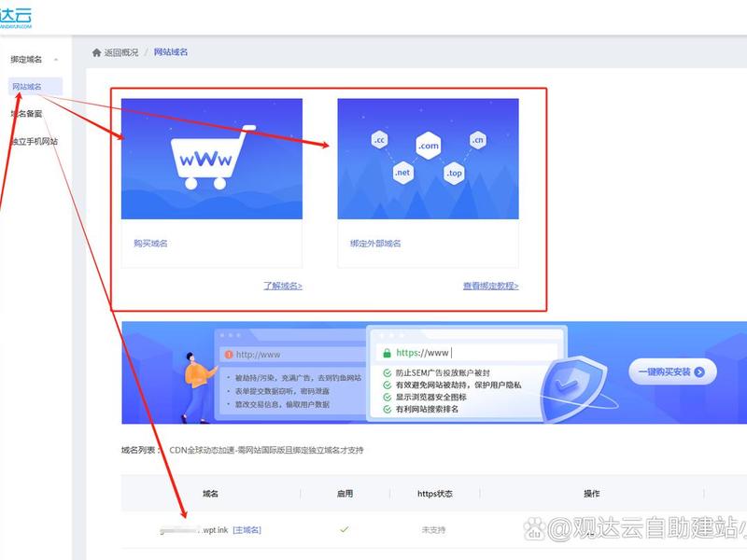
Task: Click the arrow icon in 一键购买安装 button
Action: point(699,371)
